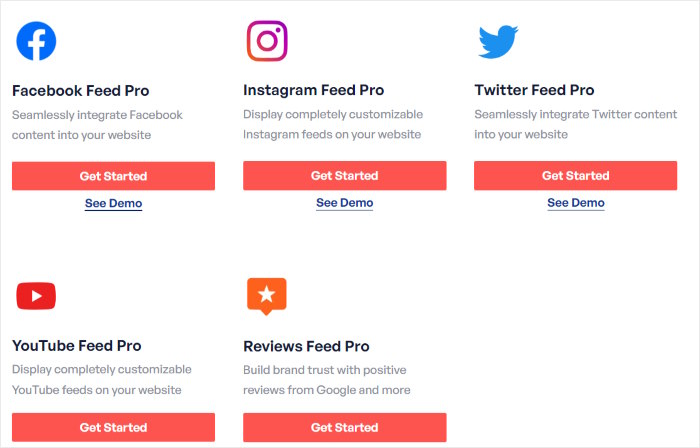Click the Reviews Feed Pro description text
The height and width of the screenshot is (448, 700).
[x=327, y=380]
